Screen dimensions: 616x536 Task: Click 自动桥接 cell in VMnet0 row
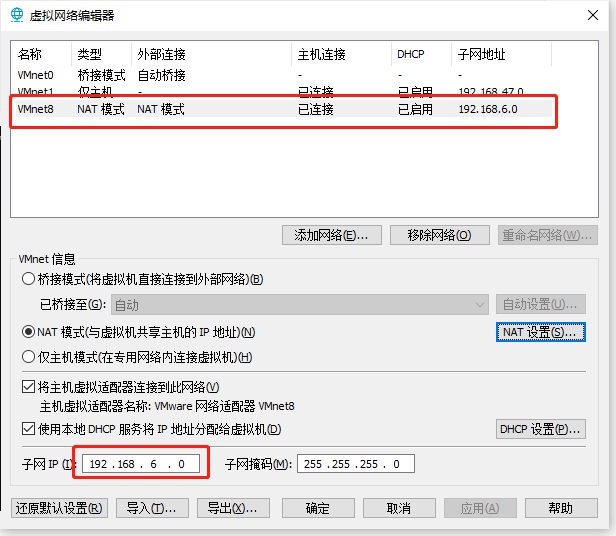[161, 75]
